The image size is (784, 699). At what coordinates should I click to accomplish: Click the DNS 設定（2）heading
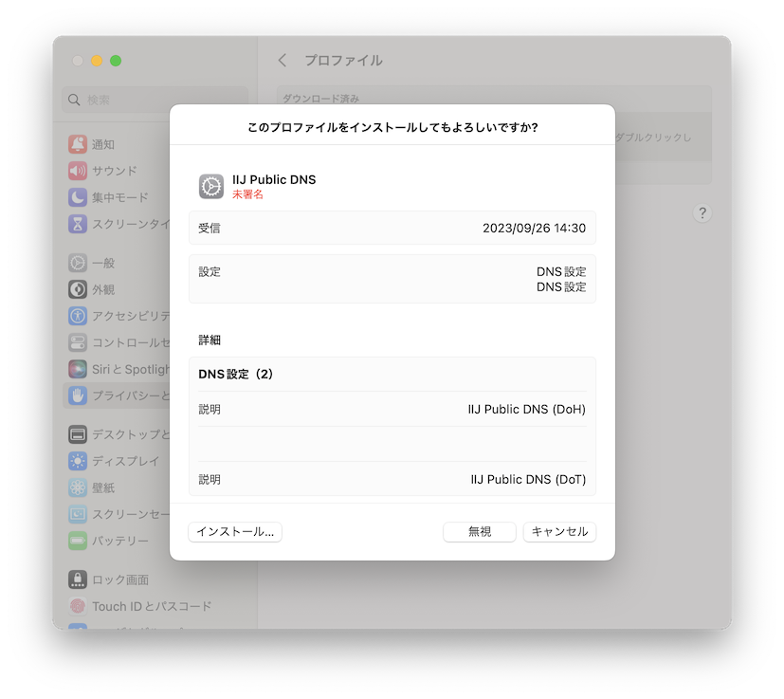tap(235, 375)
